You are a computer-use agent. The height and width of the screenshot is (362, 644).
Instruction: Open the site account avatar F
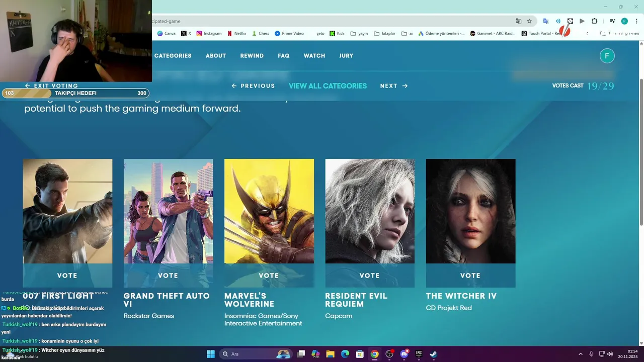coord(607,56)
